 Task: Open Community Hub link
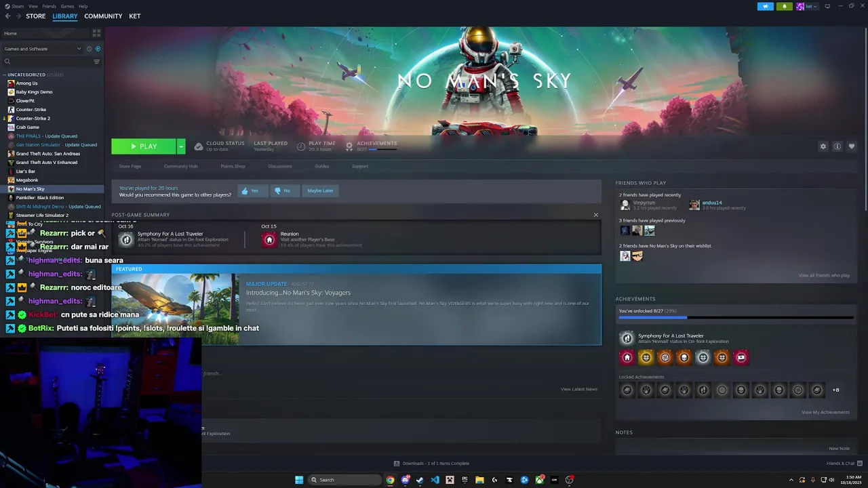tap(180, 166)
